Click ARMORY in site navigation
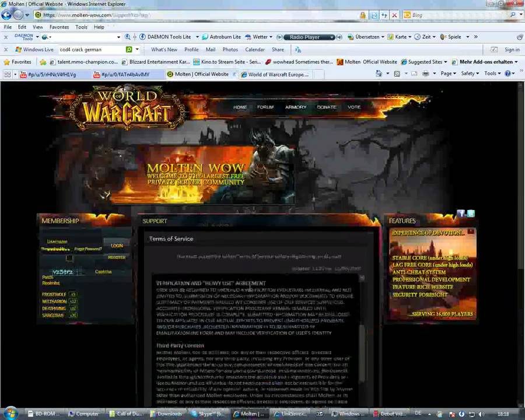Image resolution: width=525 pixels, height=420 pixels. point(296,107)
